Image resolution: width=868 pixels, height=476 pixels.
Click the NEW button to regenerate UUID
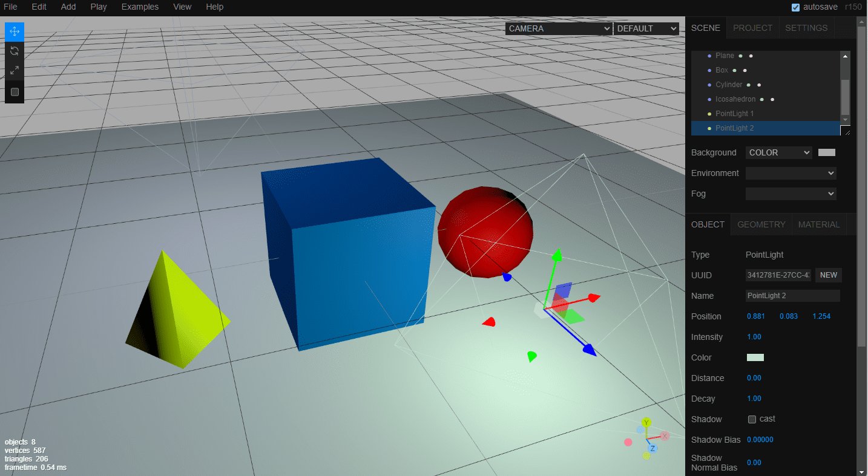point(828,275)
